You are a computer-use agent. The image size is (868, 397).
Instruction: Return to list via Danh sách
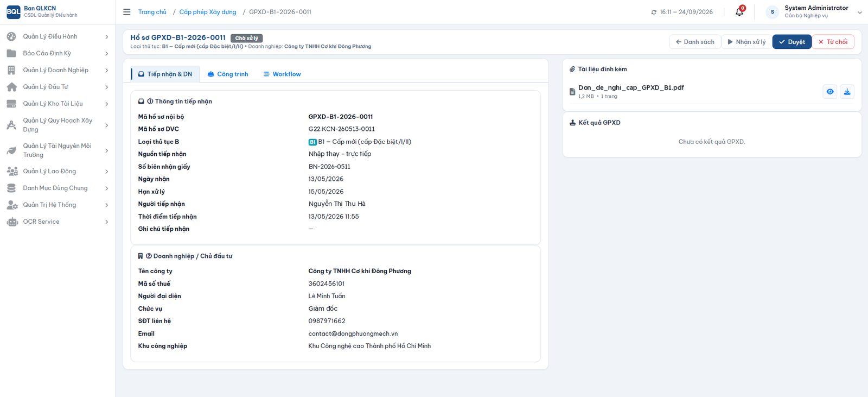pyautogui.click(x=695, y=42)
